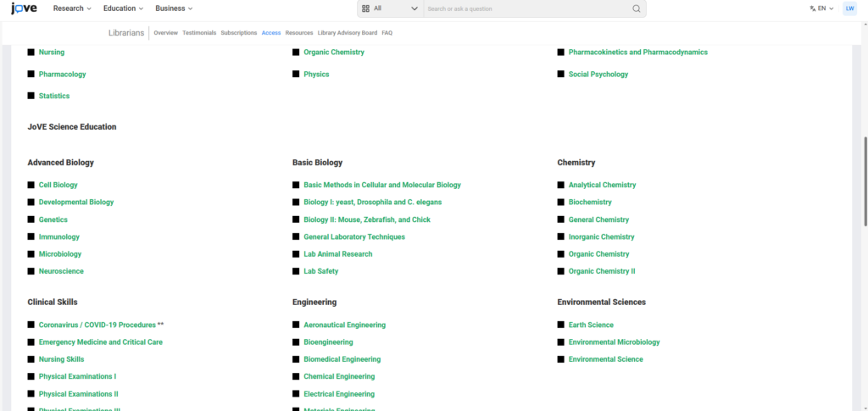Click black square beside Aeronautical Engineering
Viewport: 868px width, 411px height.
pos(297,325)
